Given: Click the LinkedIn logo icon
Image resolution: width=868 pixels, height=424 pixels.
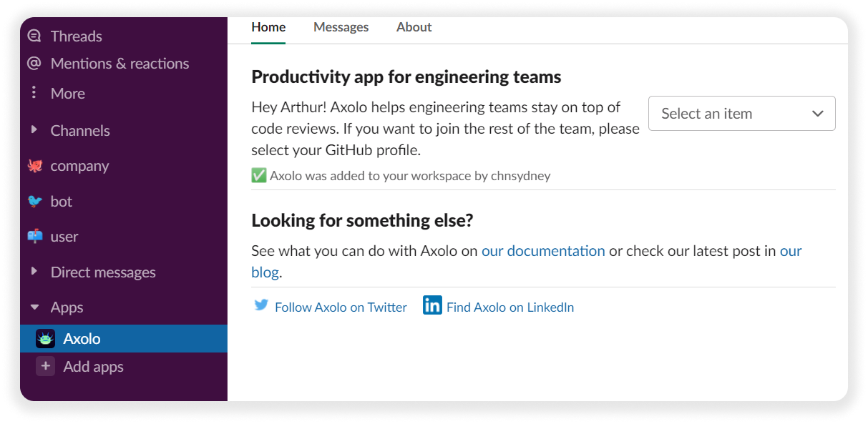Looking at the screenshot, I should 432,305.
